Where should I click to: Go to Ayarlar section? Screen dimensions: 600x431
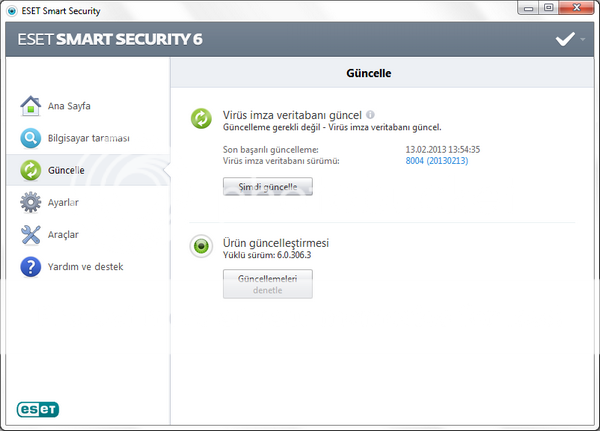(x=64, y=202)
